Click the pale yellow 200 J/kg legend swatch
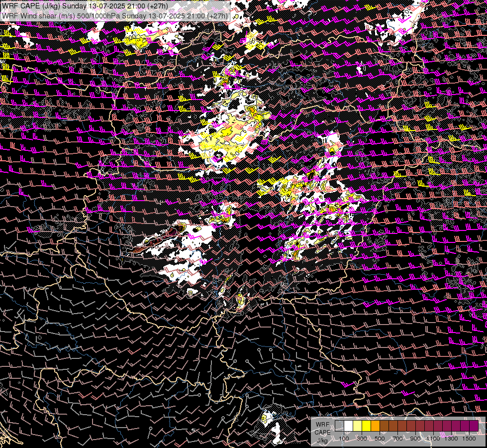The image size is (487, 448). (x=358, y=426)
